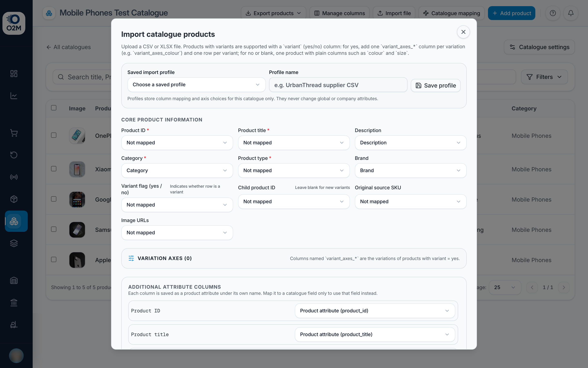This screenshot has height=368, width=588.
Task: Open the layers stack icon in sidebar
Action: [x=14, y=243]
